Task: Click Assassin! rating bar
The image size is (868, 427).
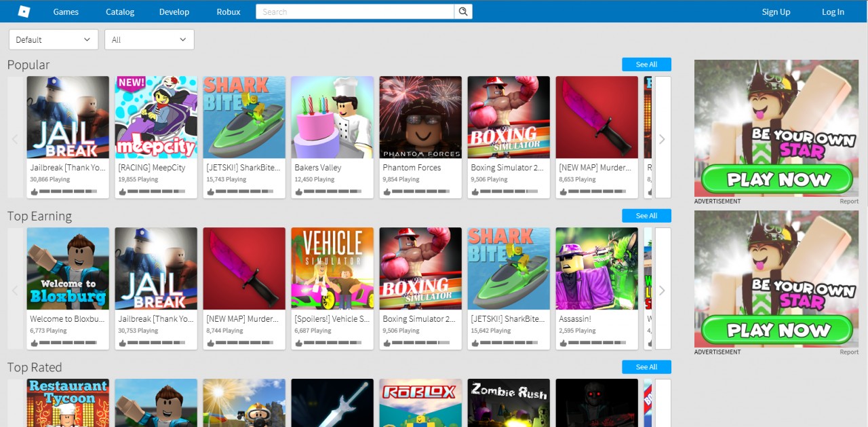Action: [x=597, y=344]
